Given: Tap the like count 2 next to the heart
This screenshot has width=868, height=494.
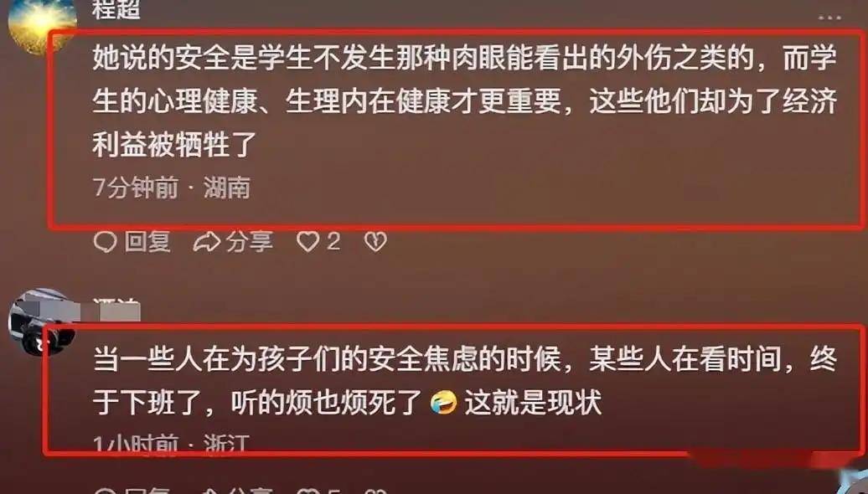Looking at the screenshot, I should tap(333, 241).
